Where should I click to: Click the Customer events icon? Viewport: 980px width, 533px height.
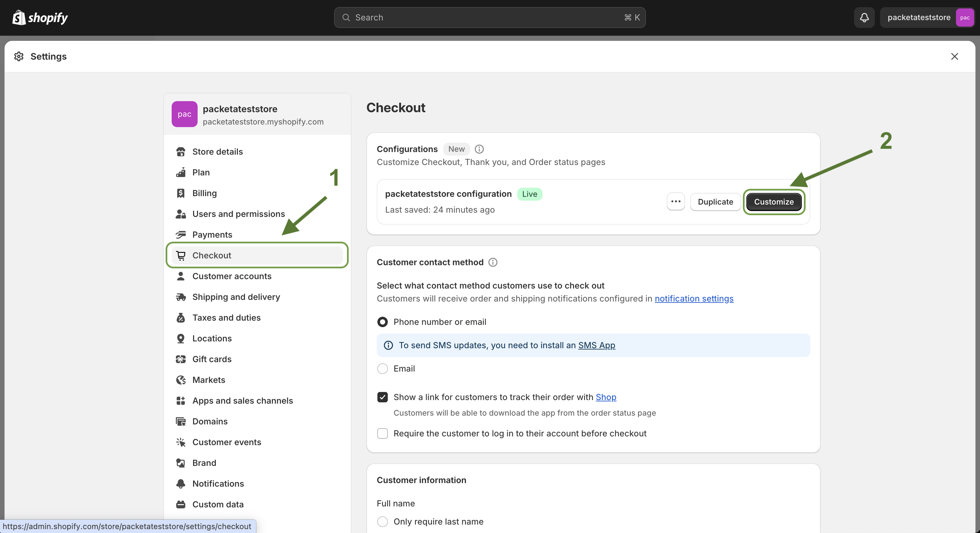point(181,442)
